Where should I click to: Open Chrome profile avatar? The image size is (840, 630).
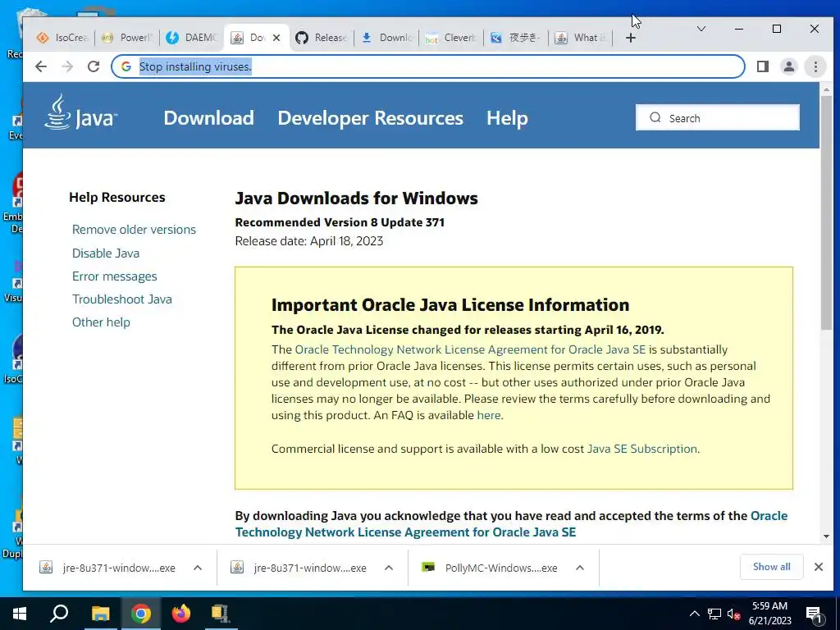tap(789, 66)
